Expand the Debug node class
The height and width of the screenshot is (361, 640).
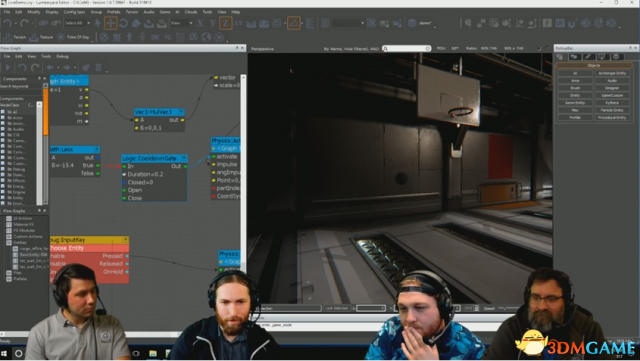[4, 169]
